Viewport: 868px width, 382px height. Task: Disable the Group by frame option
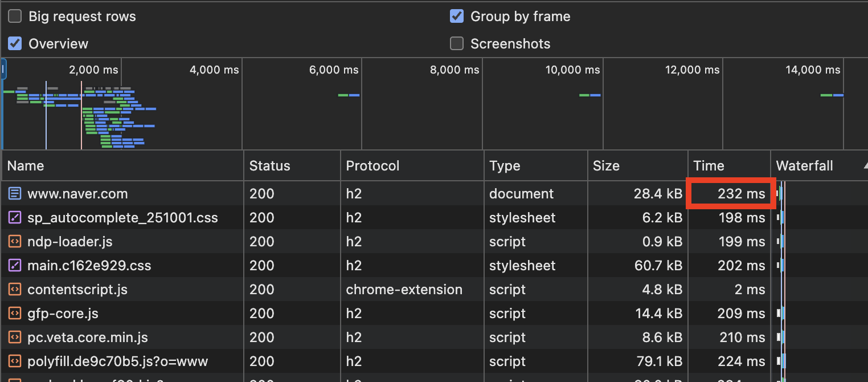point(457,17)
